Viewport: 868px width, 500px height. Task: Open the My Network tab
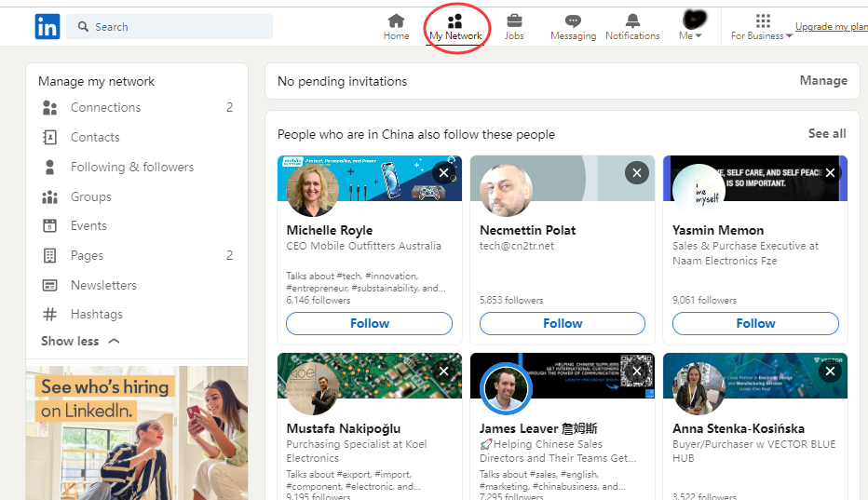(455, 28)
